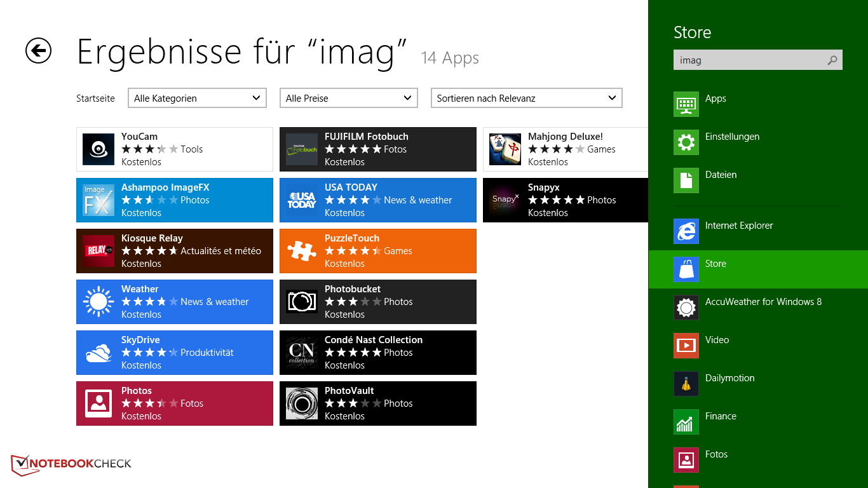
Task: Click the Startseite link
Action: tap(95, 98)
